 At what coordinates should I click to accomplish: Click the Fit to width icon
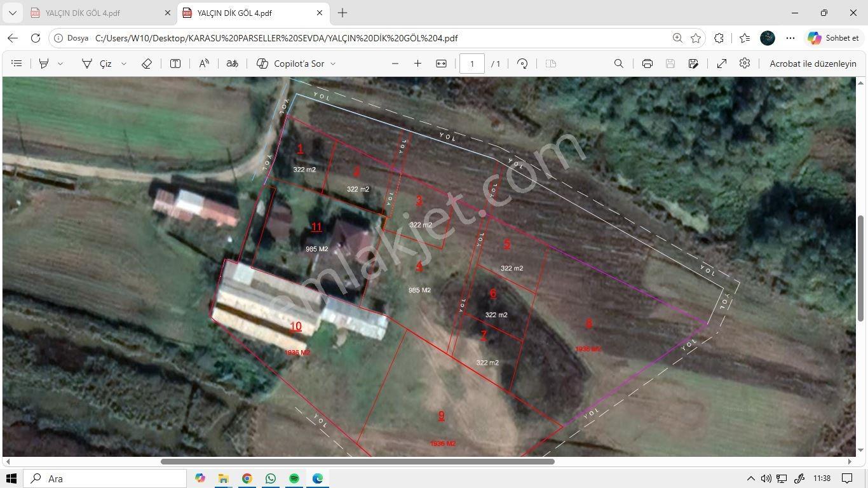pos(441,64)
